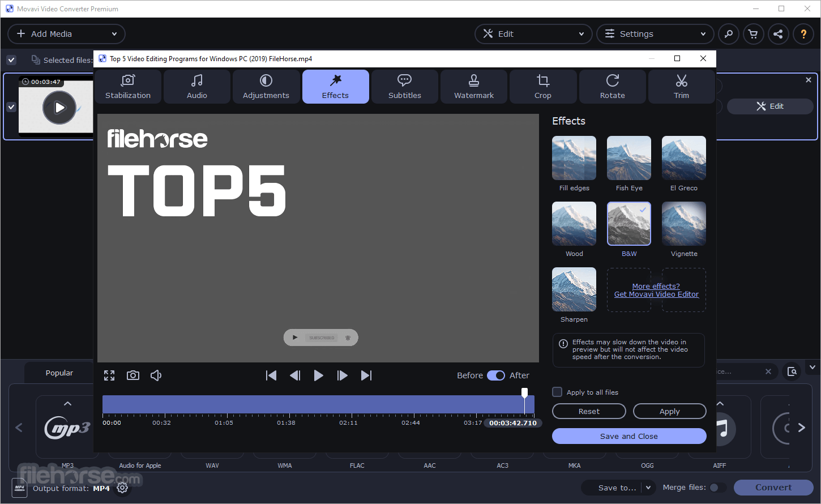
Task: Open the Get Movavi Video Editor link
Action: [656, 294]
